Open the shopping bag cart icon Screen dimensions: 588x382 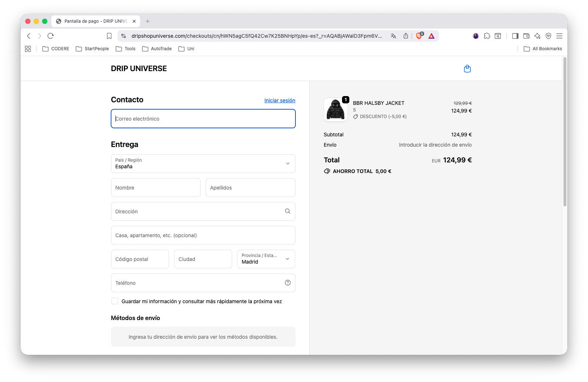tap(467, 69)
